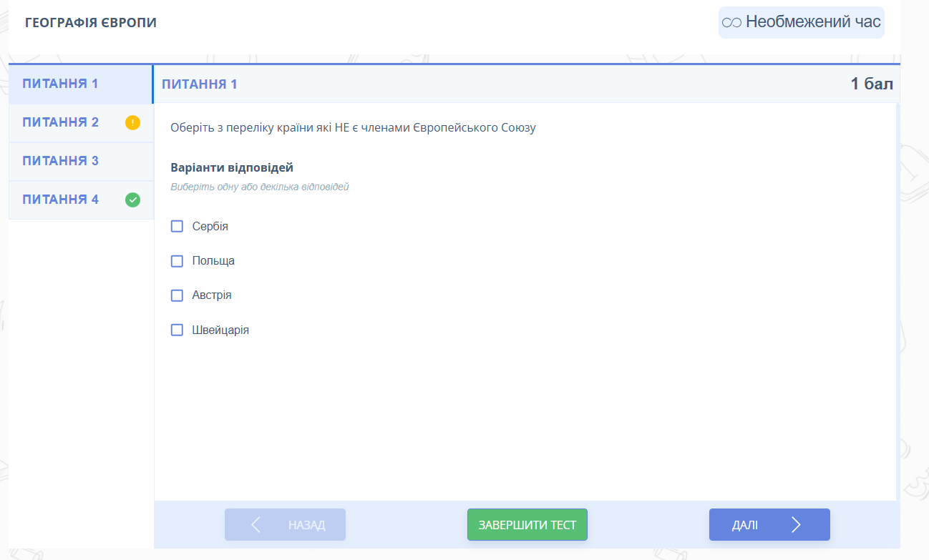Tick the Польща checkbox
The width and height of the screenshot is (929, 560).
point(177,261)
